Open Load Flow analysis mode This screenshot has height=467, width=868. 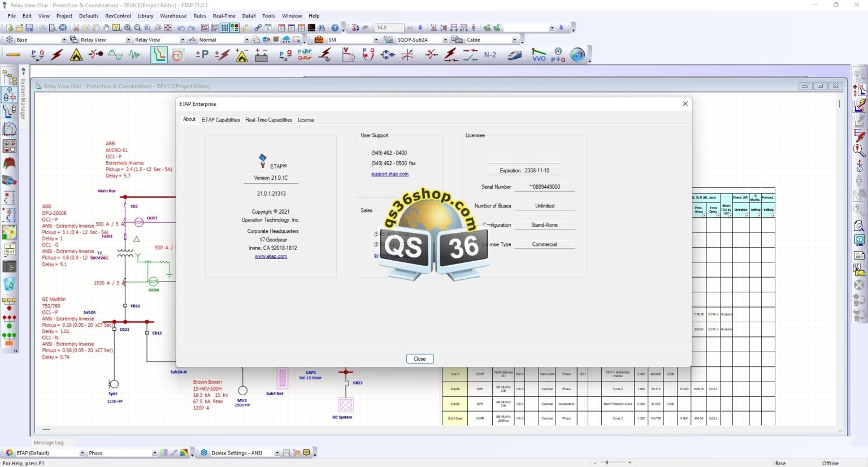click(x=37, y=55)
